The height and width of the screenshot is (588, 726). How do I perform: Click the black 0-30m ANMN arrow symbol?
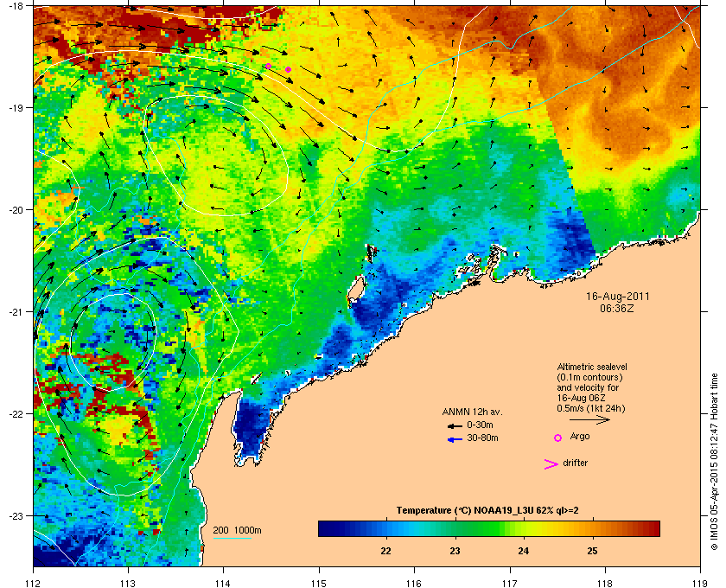point(455,425)
